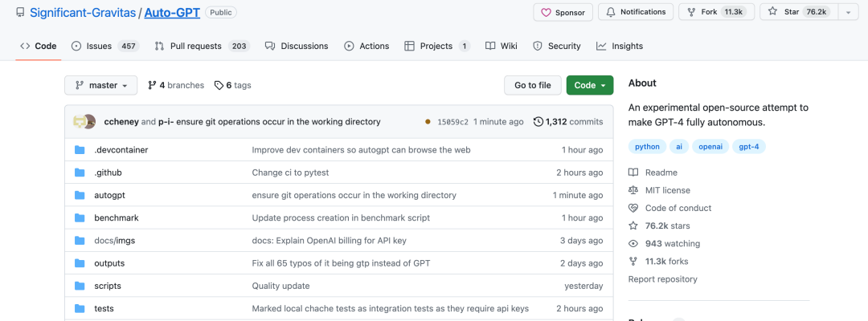Click the p-i- author link

click(166, 121)
